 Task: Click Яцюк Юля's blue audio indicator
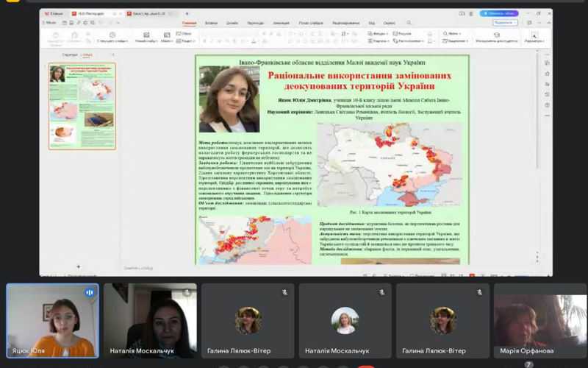coord(89,292)
